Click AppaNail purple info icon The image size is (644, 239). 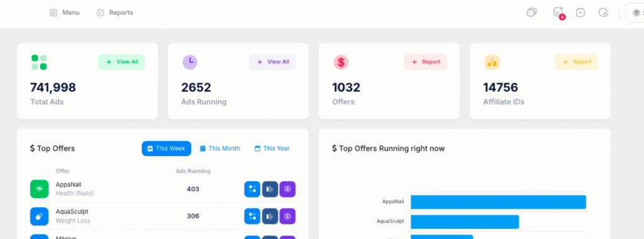[x=287, y=189]
